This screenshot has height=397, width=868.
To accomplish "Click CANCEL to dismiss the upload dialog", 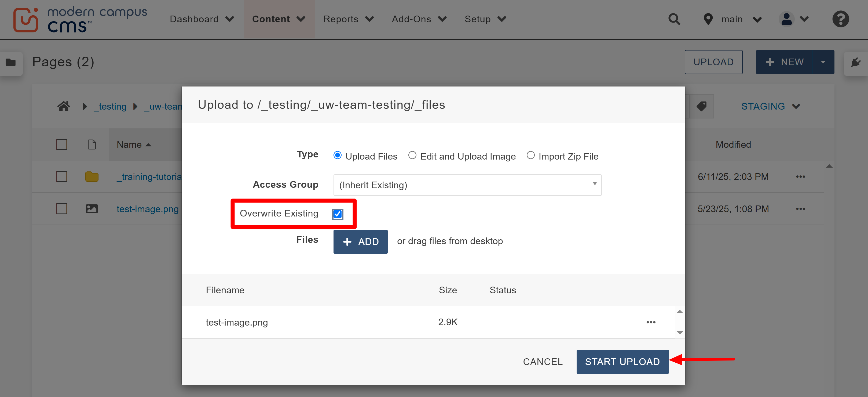I will tap(543, 362).
